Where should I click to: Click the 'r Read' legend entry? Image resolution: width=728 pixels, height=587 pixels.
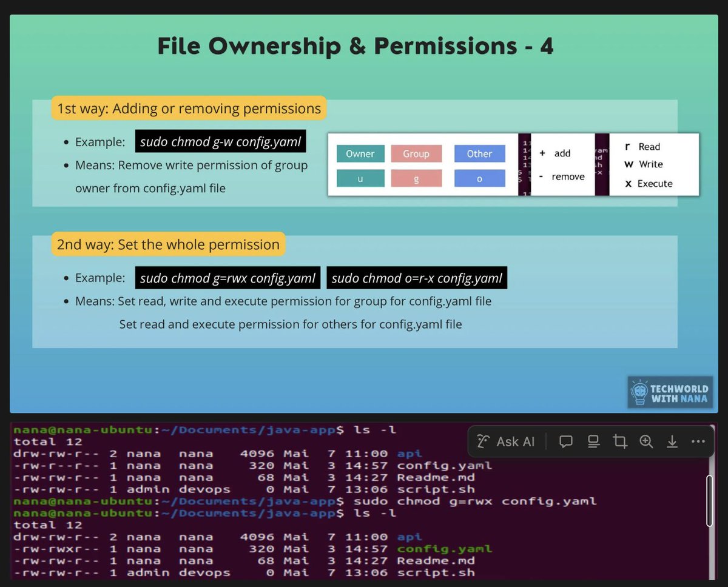[642, 146]
